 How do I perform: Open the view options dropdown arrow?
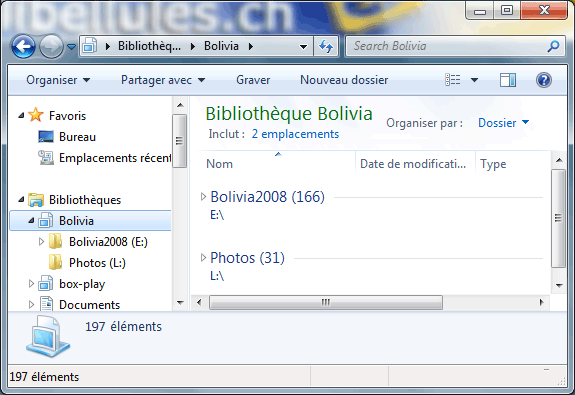tap(474, 80)
